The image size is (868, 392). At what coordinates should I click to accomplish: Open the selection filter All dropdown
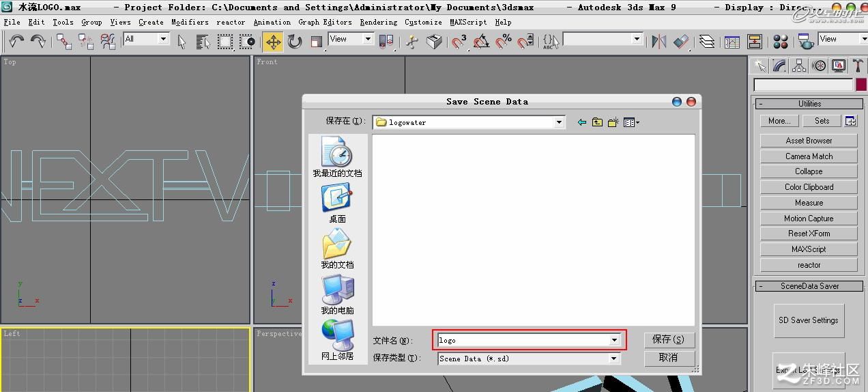tap(162, 39)
